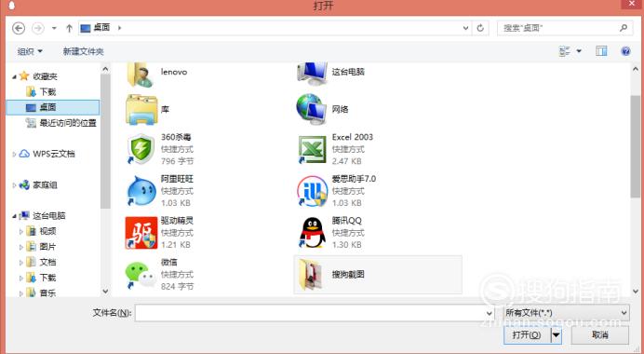Open the more view options dropdown
Viewport: 644px width, 354px height.
(x=579, y=51)
